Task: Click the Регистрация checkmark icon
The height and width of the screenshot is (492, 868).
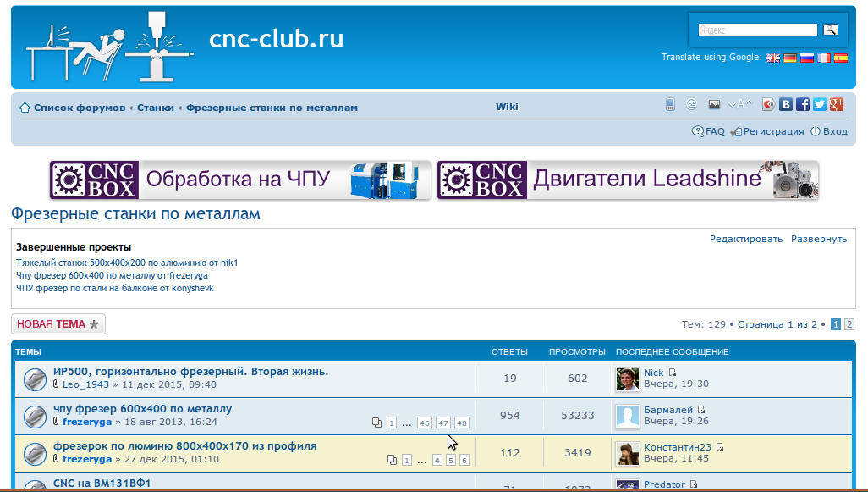Action: pos(736,132)
